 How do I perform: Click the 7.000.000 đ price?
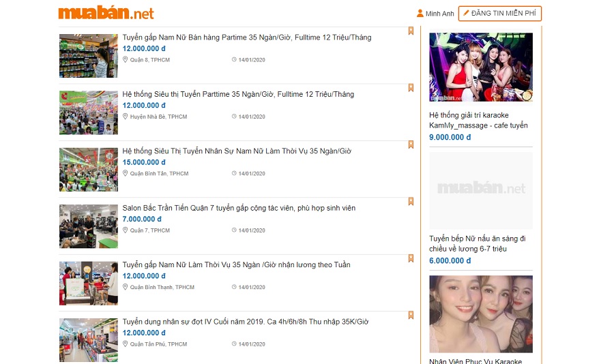(142, 219)
